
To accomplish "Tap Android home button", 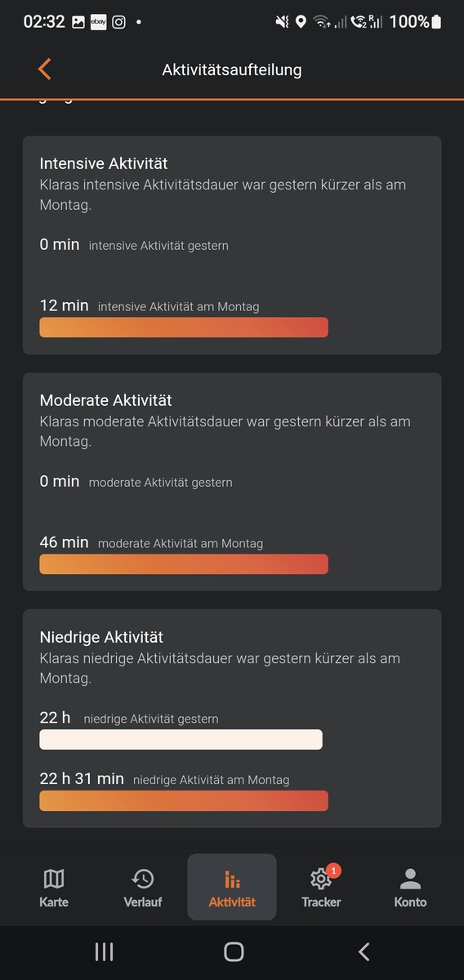I will [x=234, y=951].
